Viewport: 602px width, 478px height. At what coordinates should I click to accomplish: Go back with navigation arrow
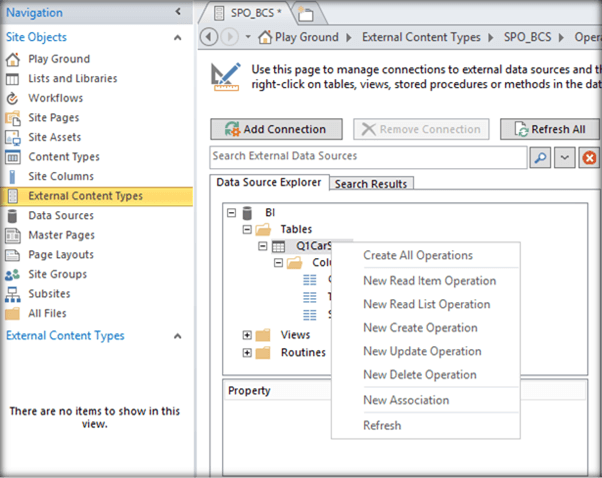coord(209,37)
